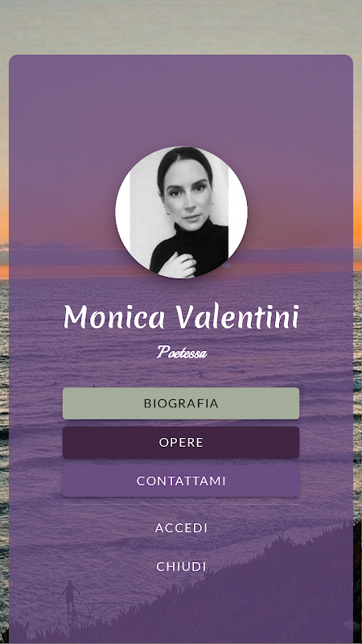Image resolution: width=362 pixels, height=644 pixels.
Task: Click the divider line above ACCEDI
Action: tap(180, 505)
